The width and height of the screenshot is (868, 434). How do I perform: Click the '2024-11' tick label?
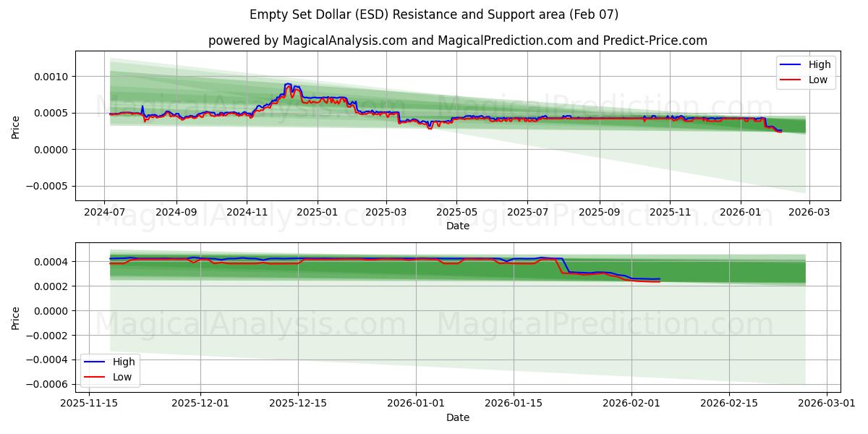pos(247,213)
